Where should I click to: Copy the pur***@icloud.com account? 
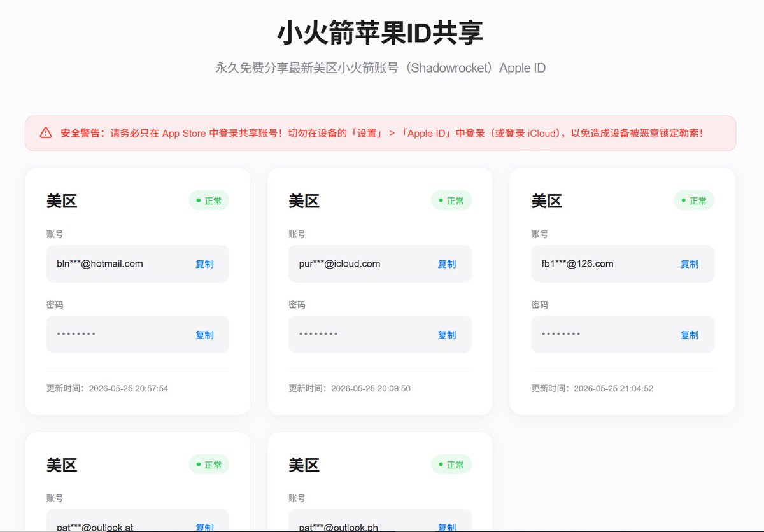447,264
